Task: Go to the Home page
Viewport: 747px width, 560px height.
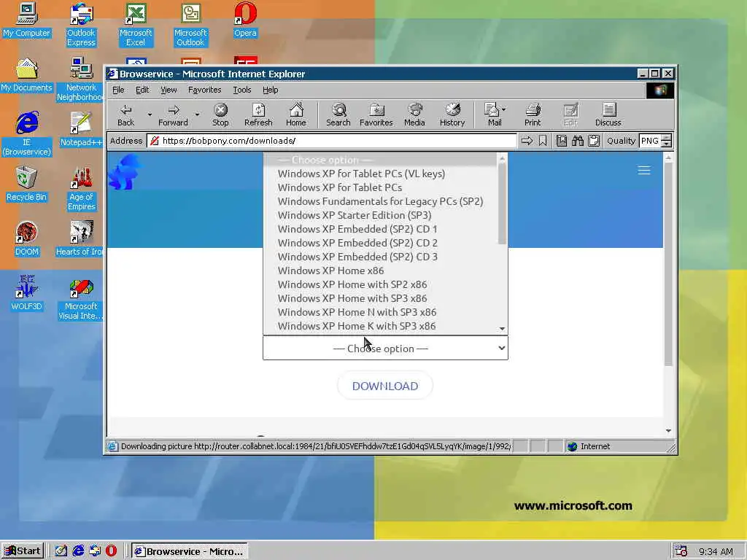Action: point(296,114)
